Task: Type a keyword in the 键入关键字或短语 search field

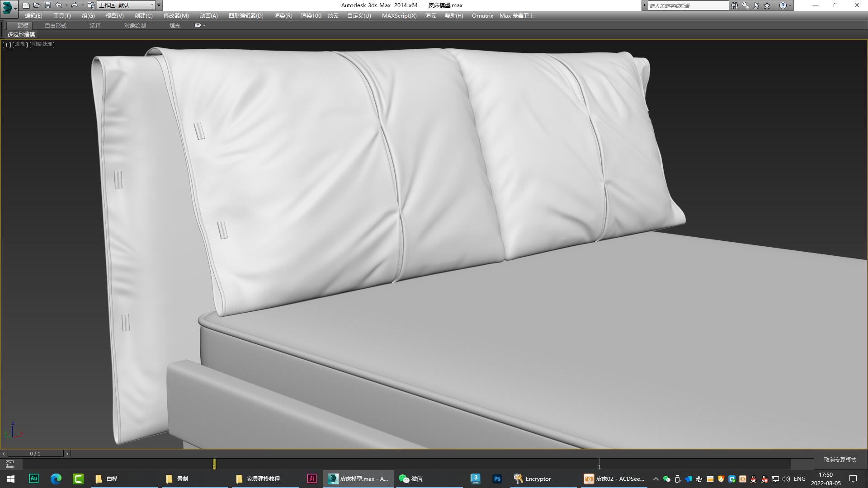Action: coord(687,5)
